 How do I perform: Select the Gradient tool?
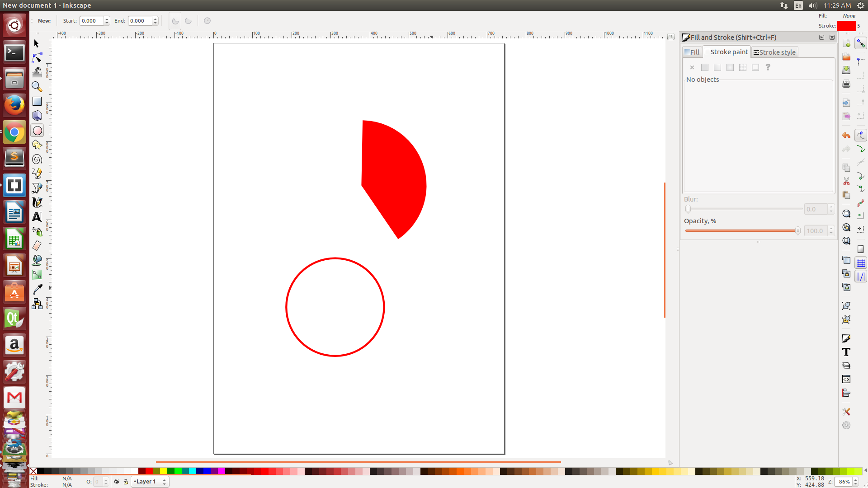coord(37,275)
